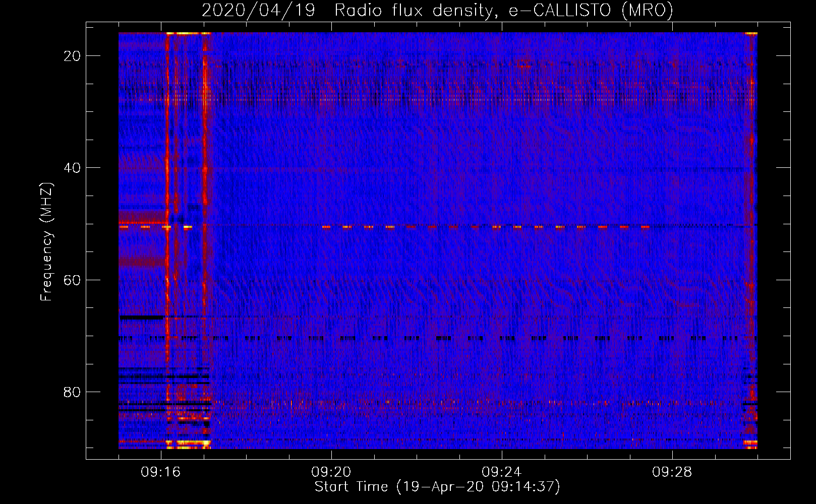Click the 'e-CALLISTO (MRO)' text in the title
Screen dimensions: 816x504
pyautogui.click(x=591, y=11)
